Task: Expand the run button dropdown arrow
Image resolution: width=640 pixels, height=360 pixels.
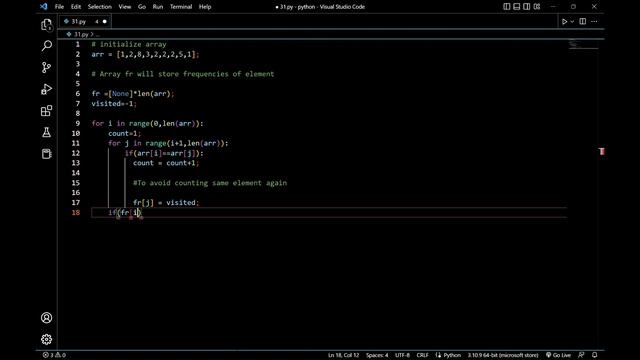Action: point(572,22)
